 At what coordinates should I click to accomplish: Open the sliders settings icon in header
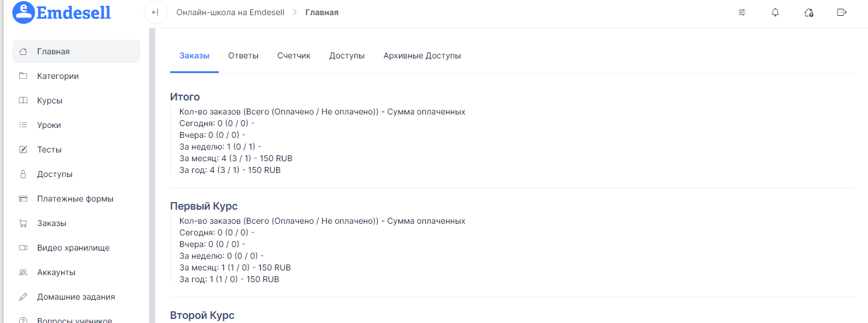742,12
